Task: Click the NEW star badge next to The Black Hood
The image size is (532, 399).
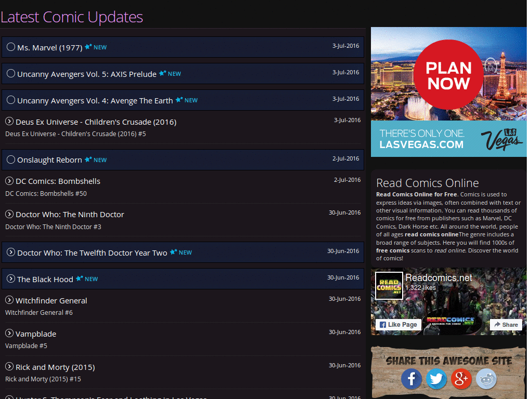Action: point(87,279)
